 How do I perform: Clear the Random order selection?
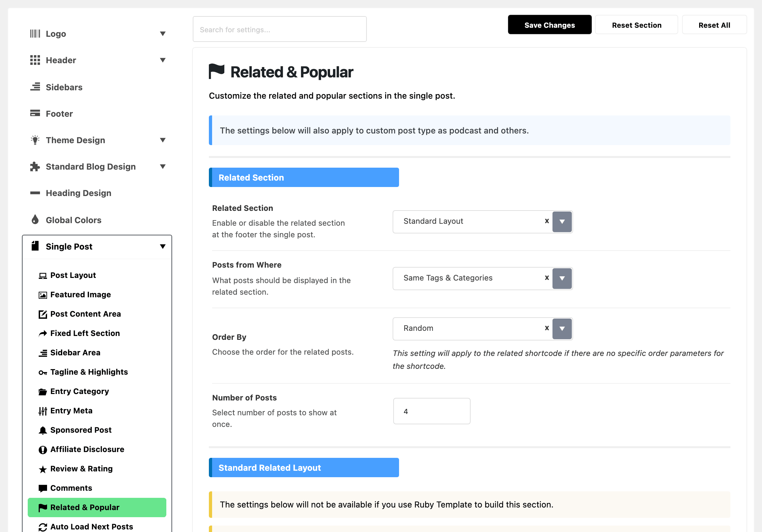point(547,328)
